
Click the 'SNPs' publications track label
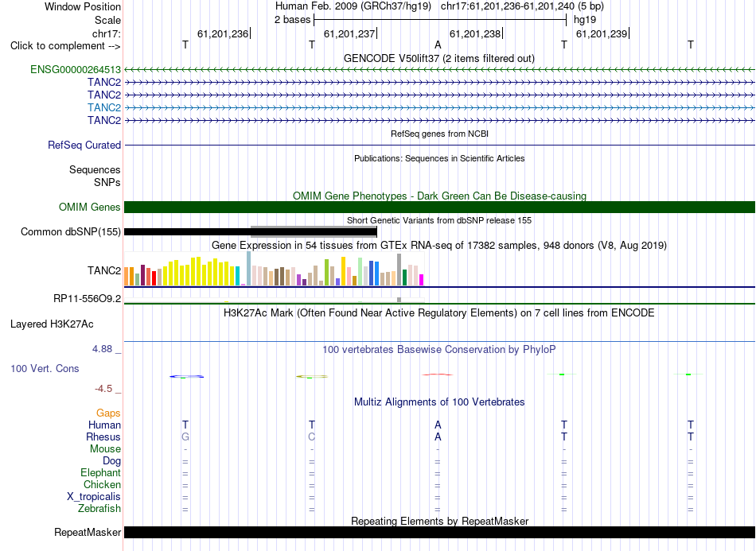pos(107,182)
